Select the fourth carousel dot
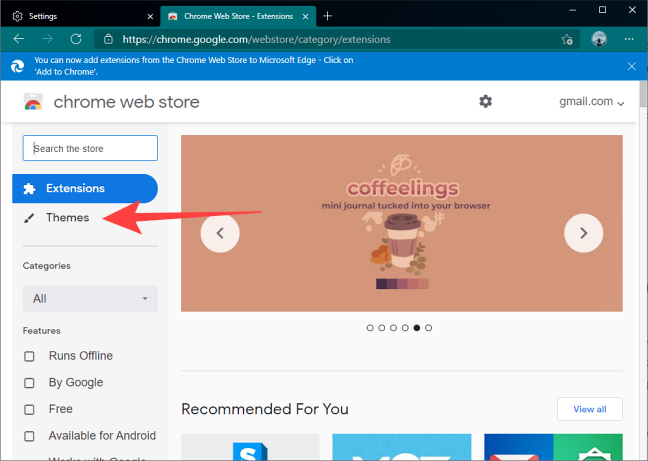Viewport: 648px width, 461px height. point(405,328)
